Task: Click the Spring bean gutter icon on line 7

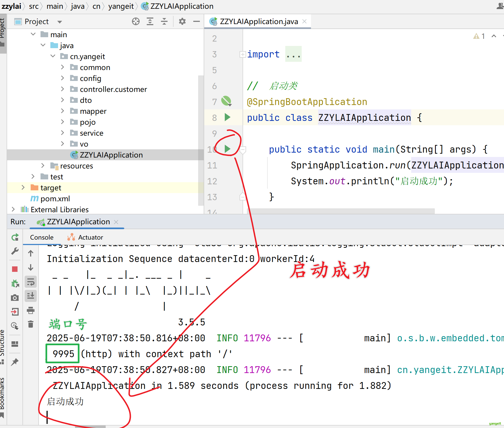Action: (227, 101)
